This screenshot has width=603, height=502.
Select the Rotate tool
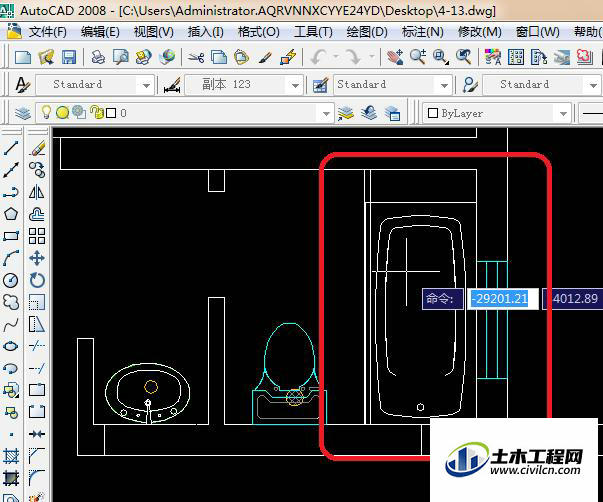coord(37,280)
